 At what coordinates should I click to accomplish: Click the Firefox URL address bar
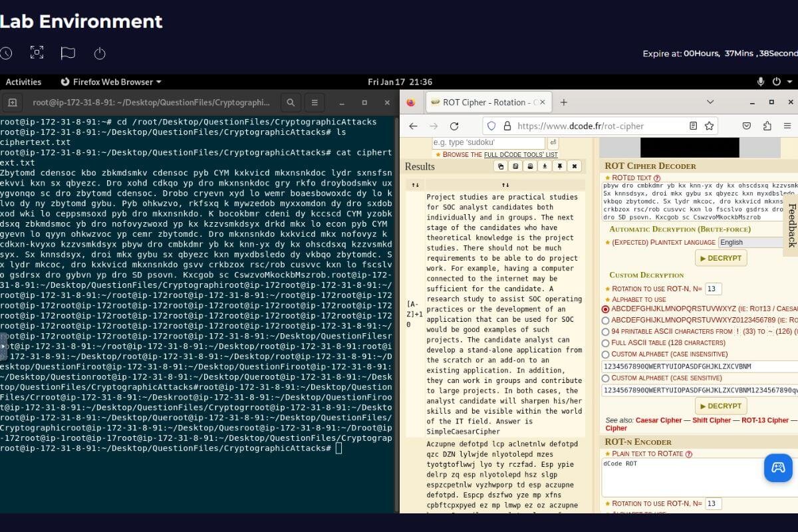point(600,126)
